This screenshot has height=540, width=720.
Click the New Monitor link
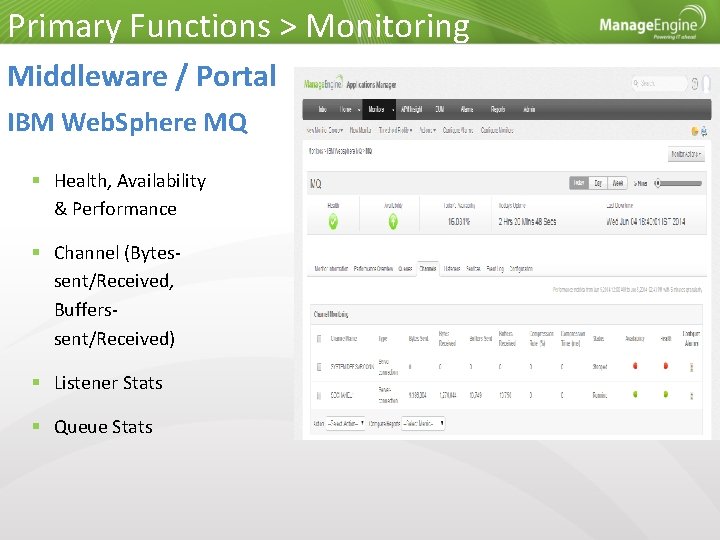pyautogui.click(x=360, y=130)
